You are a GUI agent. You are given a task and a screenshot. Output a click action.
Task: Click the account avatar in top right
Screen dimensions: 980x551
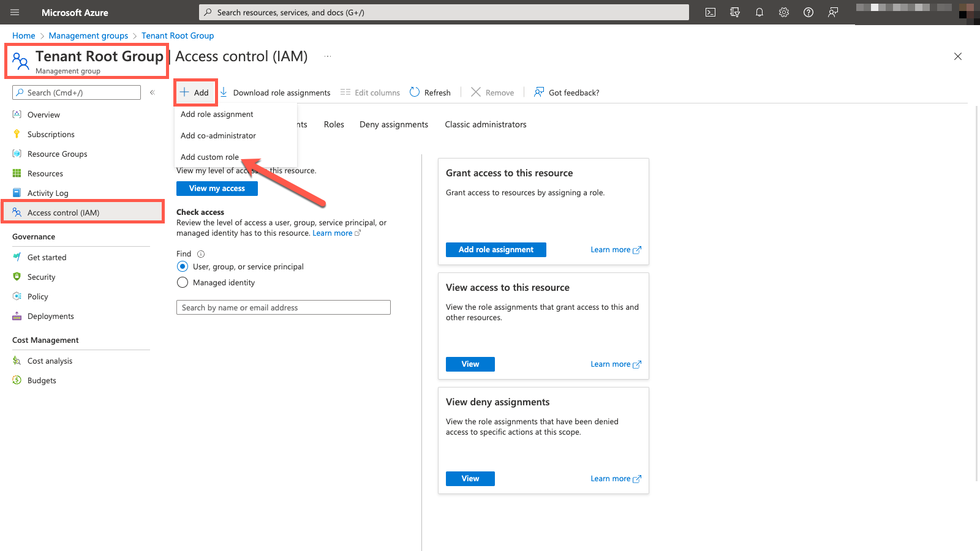pos(968,12)
